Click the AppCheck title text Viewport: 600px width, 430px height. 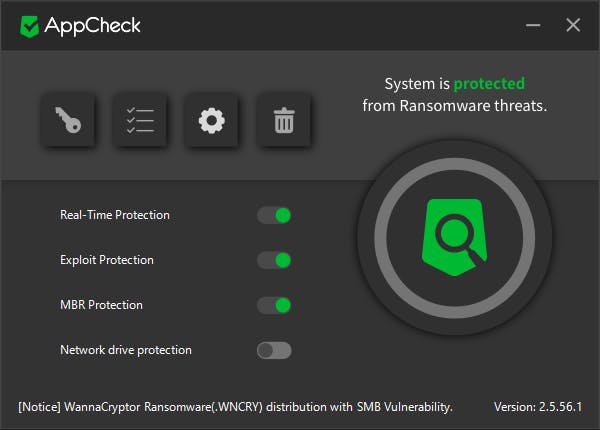coord(93,26)
